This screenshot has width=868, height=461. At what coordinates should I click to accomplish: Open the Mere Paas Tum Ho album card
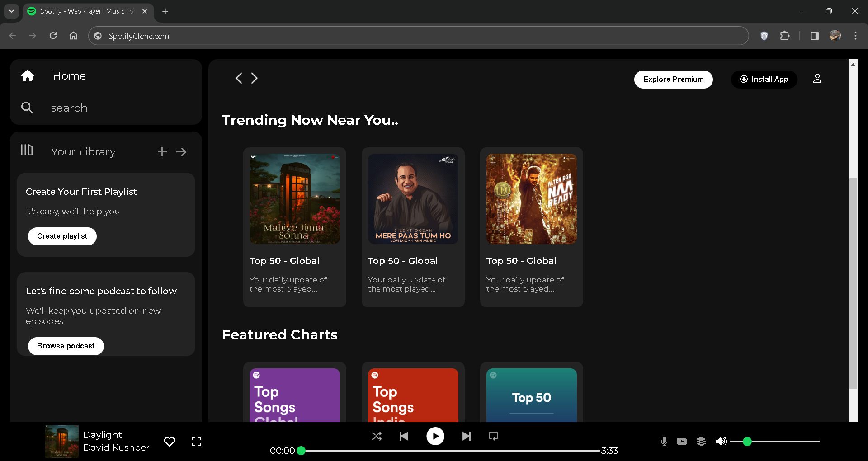pyautogui.click(x=413, y=227)
